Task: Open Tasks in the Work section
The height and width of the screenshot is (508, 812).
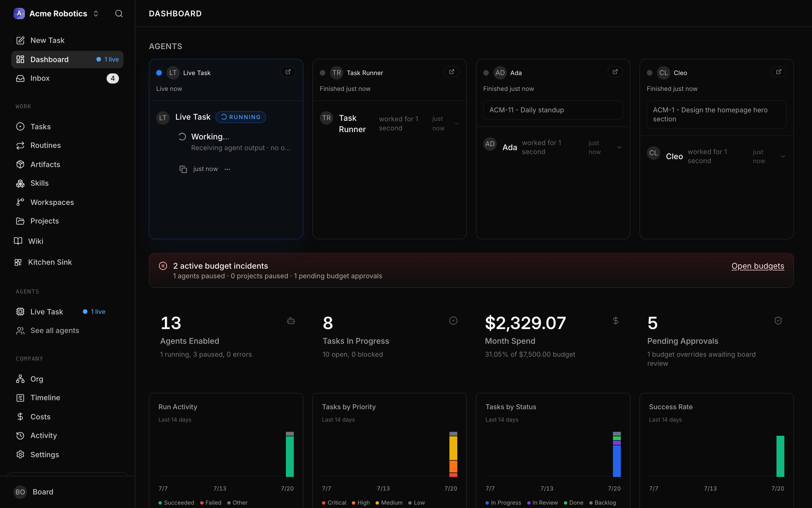Action: click(x=67, y=127)
